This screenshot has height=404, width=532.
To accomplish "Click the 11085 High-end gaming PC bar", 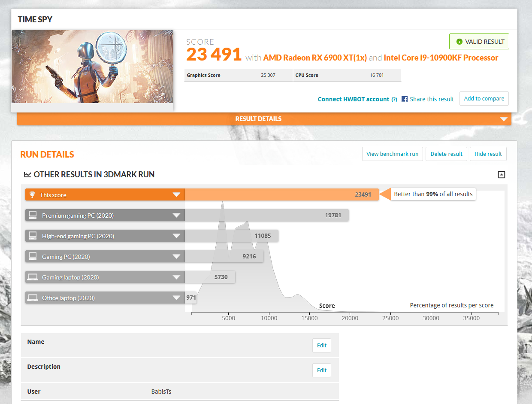I will 231,236.
